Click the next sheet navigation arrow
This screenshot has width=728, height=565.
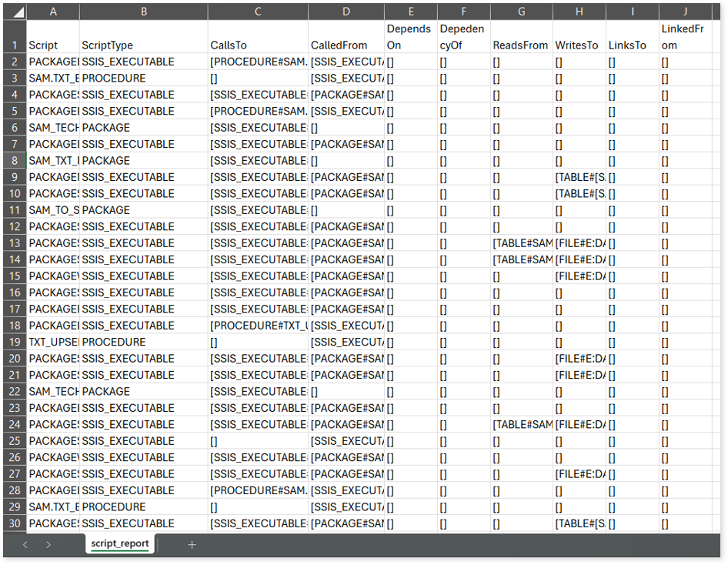pos(48,544)
